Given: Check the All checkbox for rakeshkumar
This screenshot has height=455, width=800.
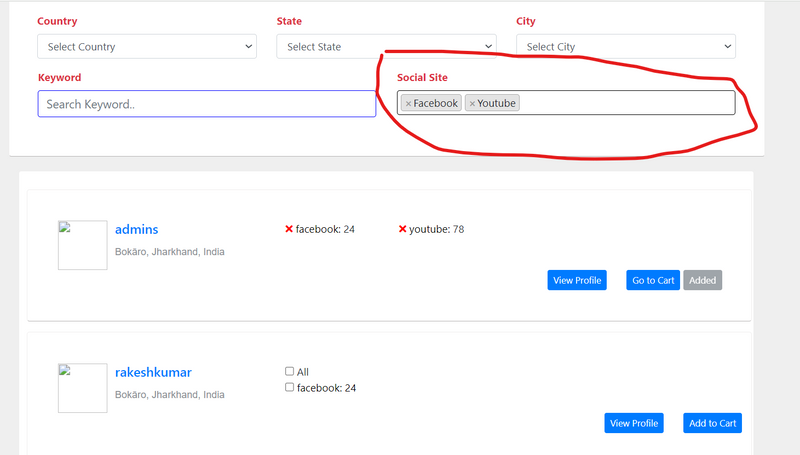Looking at the screenshot, I should coord(290,372).
